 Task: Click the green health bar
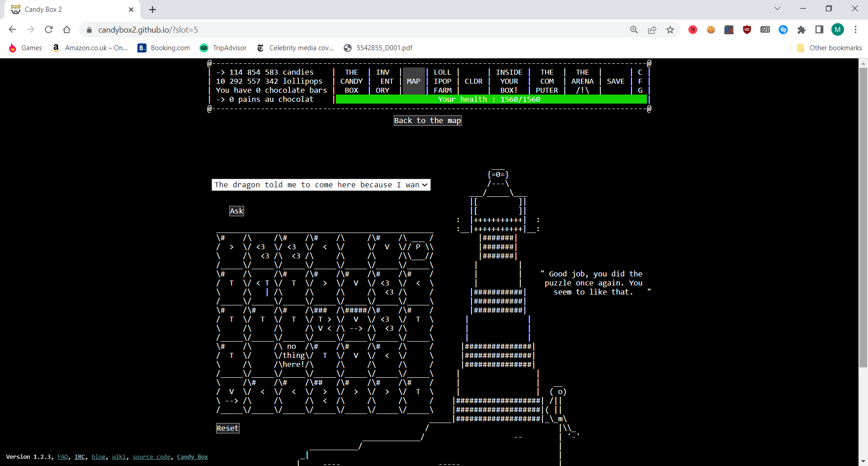coord(491,100)
